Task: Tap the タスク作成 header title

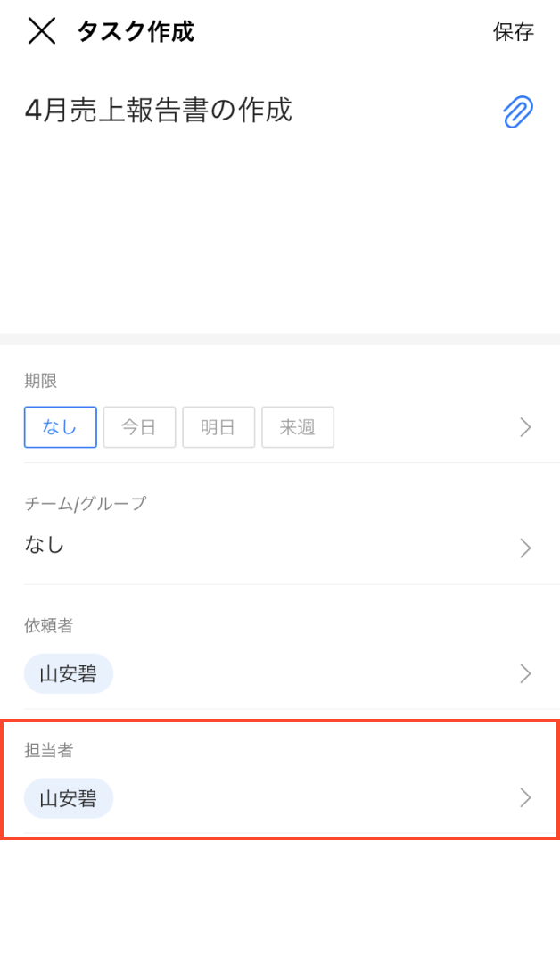Action: (x=136, y=32)
